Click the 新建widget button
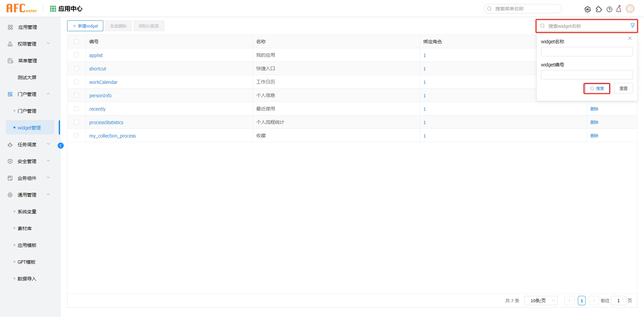The image size is (644, 317). coord(85,26)
